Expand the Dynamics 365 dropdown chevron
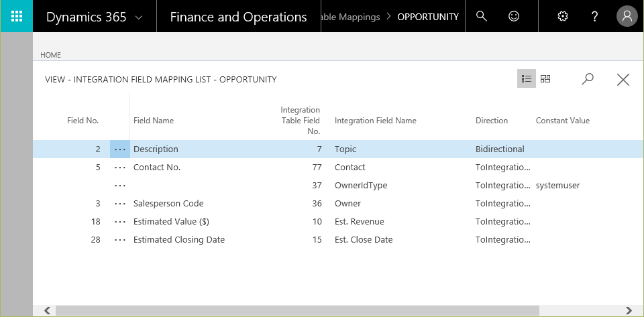Image resolution: width=644 pixels, height=317 pixels. [139, 17]
